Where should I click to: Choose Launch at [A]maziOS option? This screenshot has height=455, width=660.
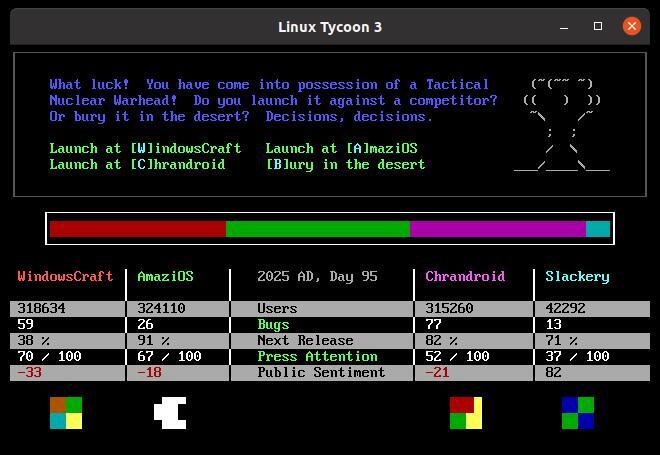pos(341,148)
